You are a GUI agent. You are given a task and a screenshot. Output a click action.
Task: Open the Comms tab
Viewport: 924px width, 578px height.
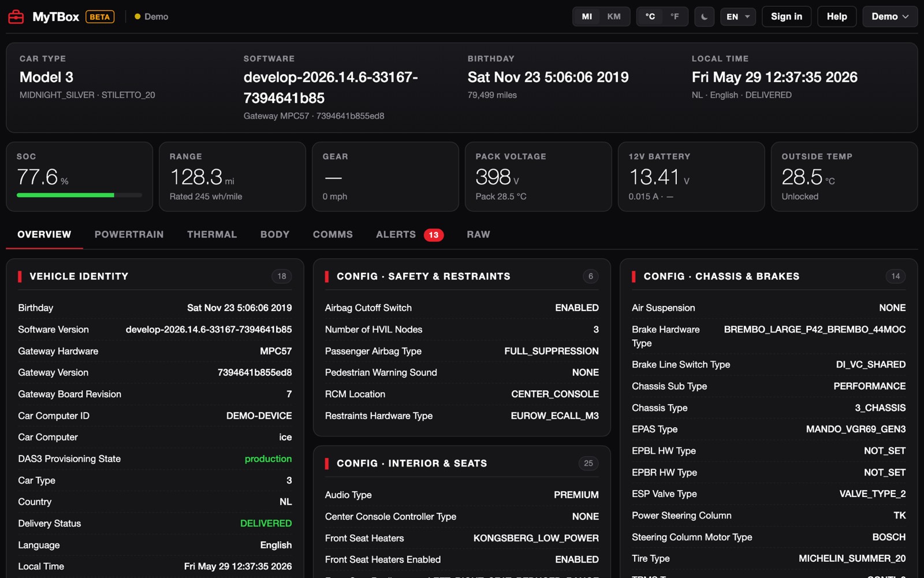[x=333, y=235]
